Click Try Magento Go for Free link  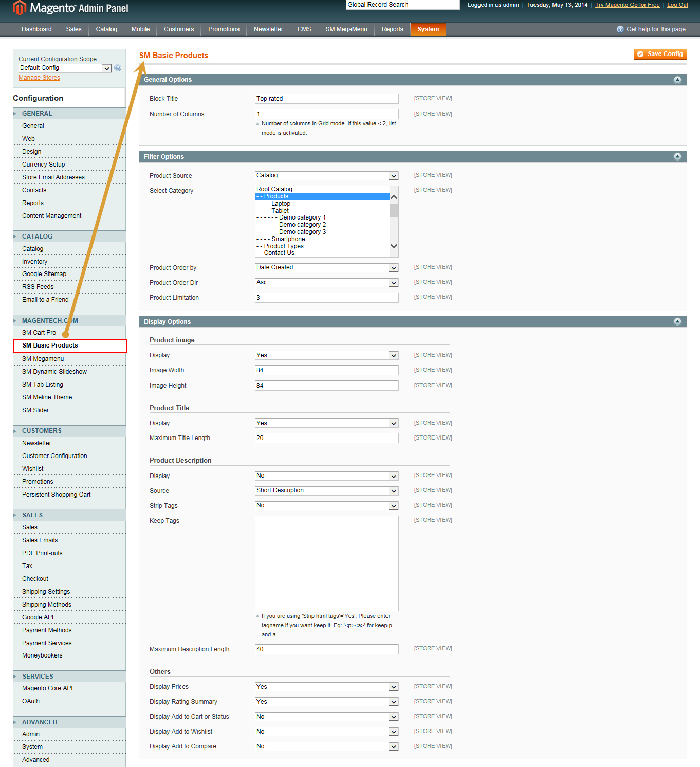pos(627,5)
